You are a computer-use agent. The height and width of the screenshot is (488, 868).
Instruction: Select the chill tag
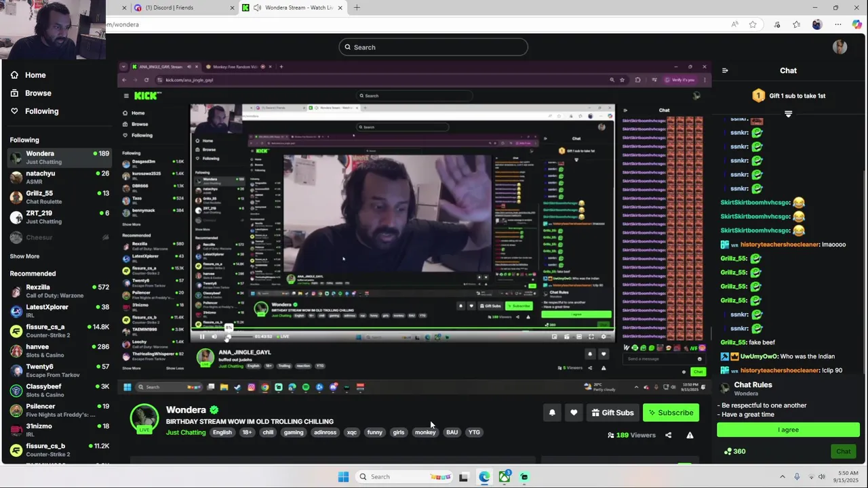[x=268, y=432]
